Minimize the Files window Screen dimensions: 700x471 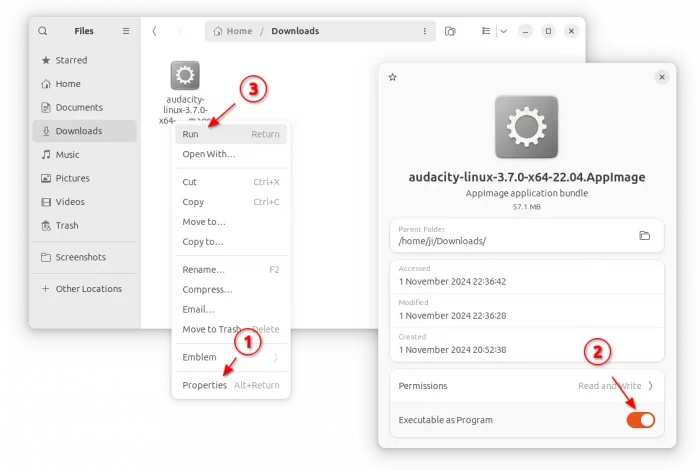[x=525, y=31]
